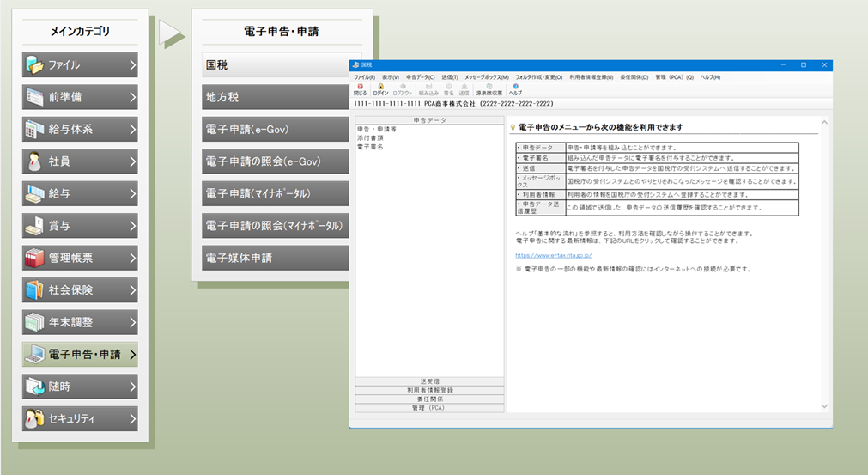Expand the 送受信 panel section
The image size is (868, 475).
coord(429,381)
